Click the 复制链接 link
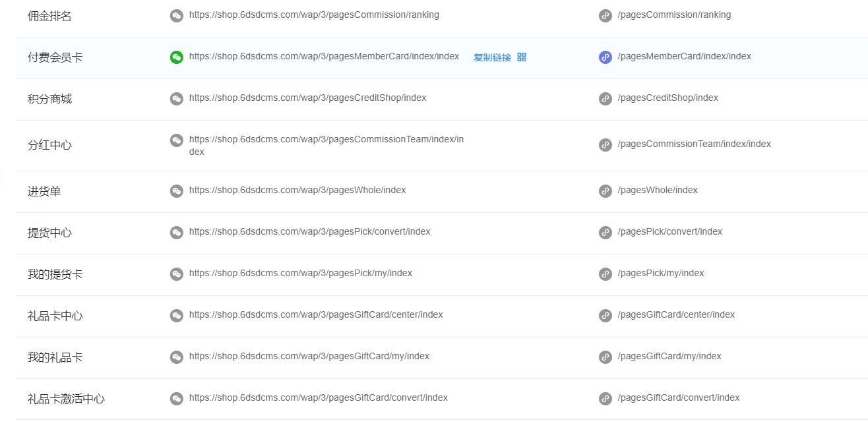 (x=492, y=57)
